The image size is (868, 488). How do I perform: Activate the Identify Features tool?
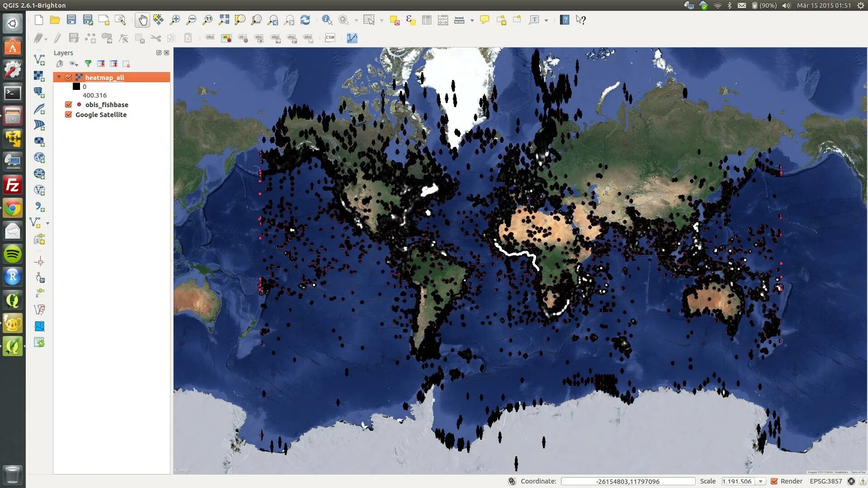click(x=327, y=20)
